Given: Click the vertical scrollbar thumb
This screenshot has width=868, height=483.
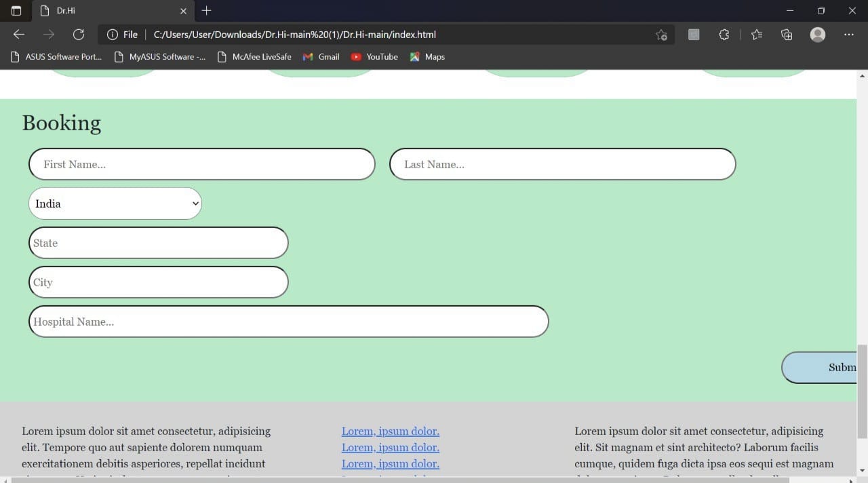Looking at the screenshot, I should click(863, 391).
